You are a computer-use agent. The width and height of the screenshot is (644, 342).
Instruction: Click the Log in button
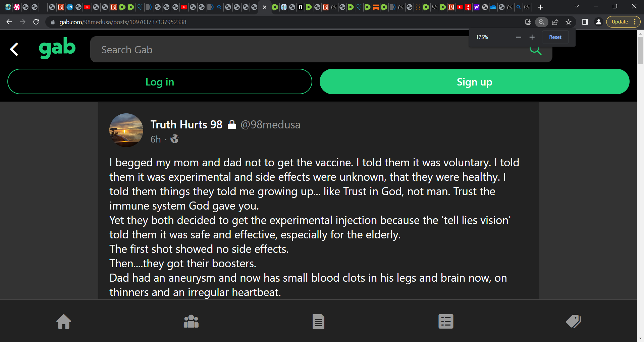160,82
